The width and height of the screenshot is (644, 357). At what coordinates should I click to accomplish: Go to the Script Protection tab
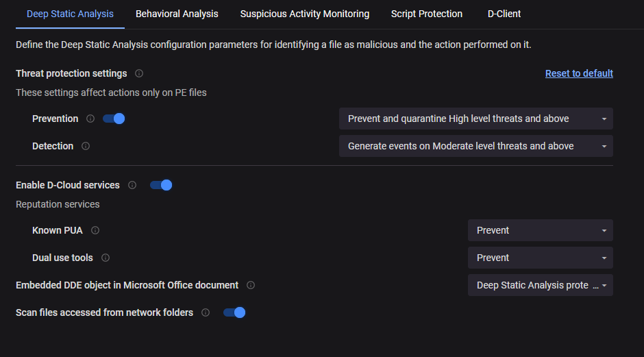click(427, 14)
